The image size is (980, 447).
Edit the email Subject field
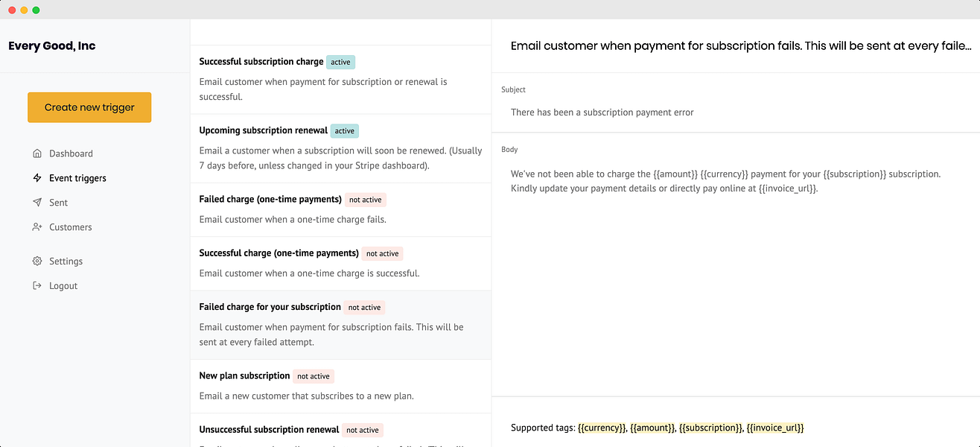(736, 112)
